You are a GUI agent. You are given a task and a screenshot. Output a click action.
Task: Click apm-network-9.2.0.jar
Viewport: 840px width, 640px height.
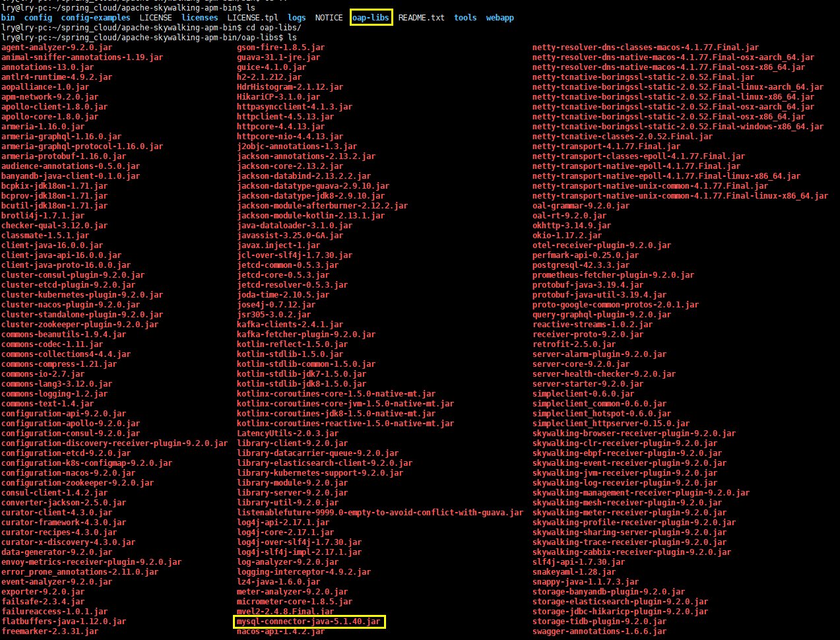click(49, 97)
